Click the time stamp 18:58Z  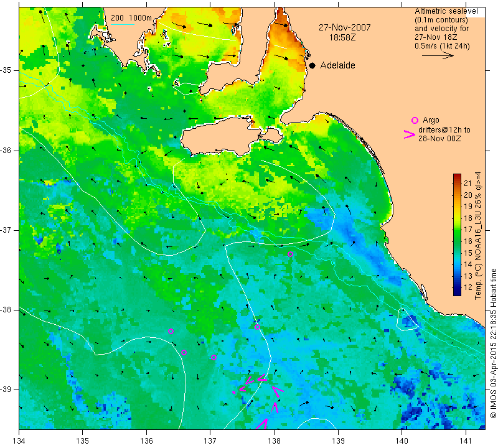(x=342, y=37)
